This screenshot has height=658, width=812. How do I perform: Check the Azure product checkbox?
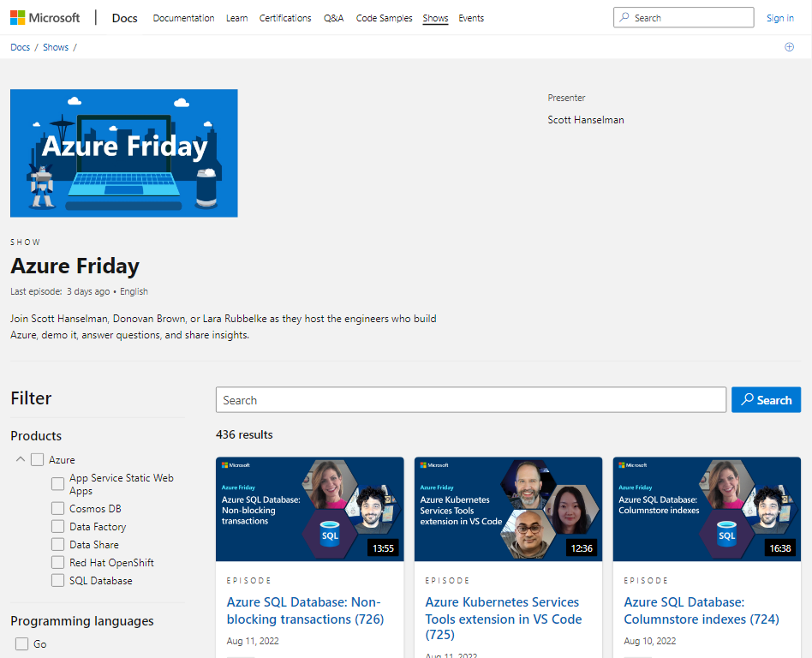38,459
